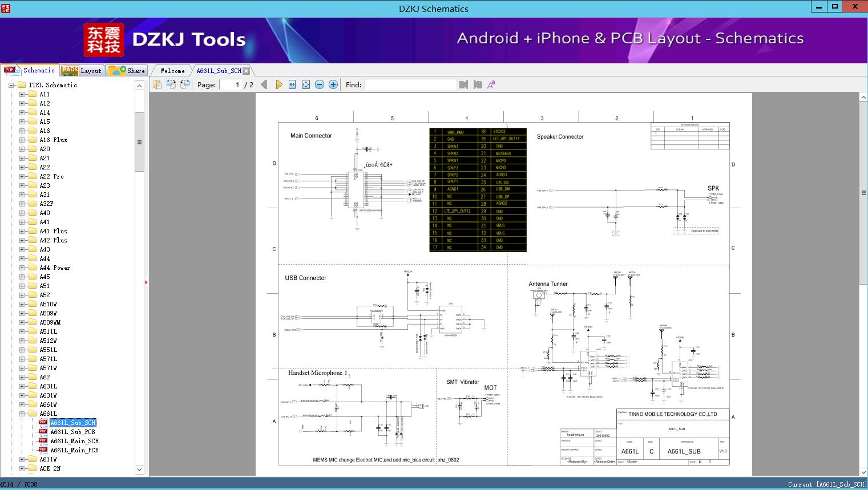
Task: Select the A571W folder label
Action: pos(49,368)
